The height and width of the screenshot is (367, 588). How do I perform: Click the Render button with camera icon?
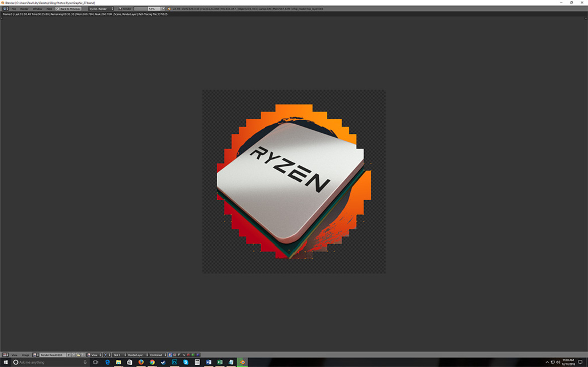coord(125,9)
